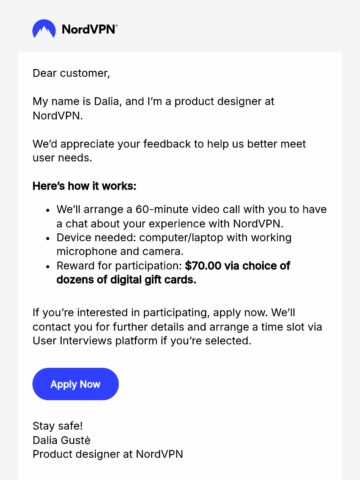Click the "Here's how it works:" bold heading

(x=84, y=186)
